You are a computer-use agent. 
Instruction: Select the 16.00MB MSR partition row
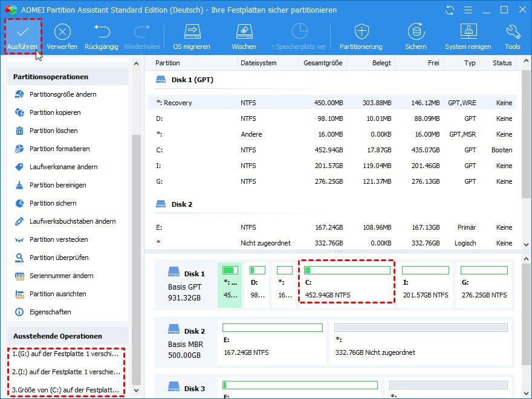point(332,134)
